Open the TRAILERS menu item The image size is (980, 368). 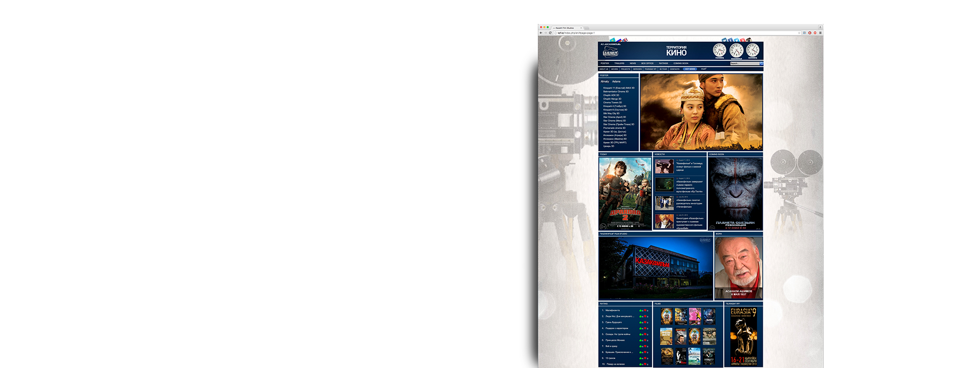tap(619, 63)
